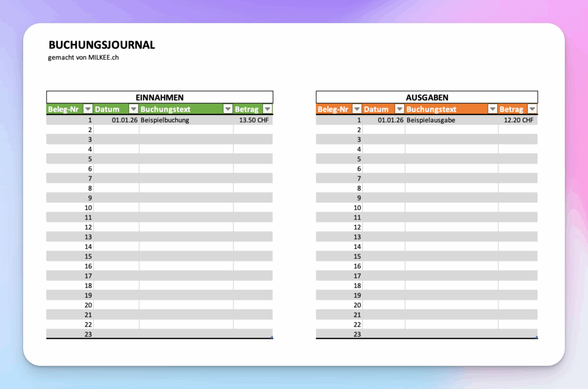Click the 13.50 CHF amount cell
Screen dimensions: 588x389
coord(253,120)
